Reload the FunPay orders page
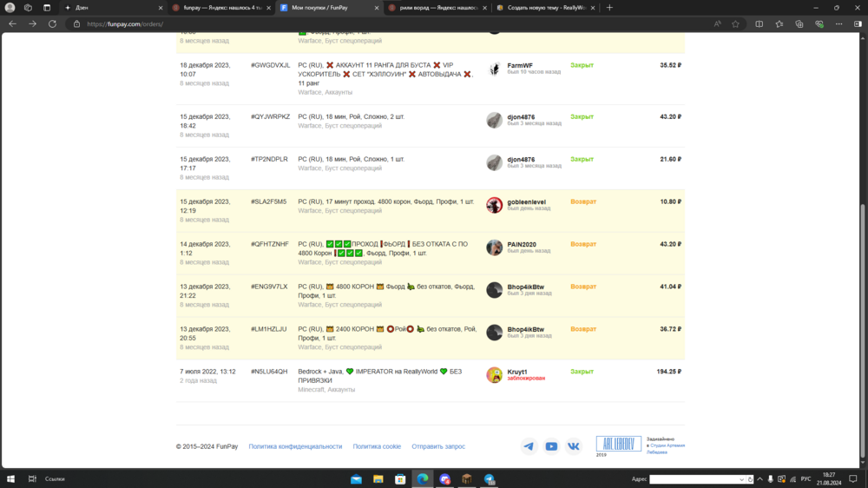Viewport: 868px width, 488px height. point(52,23)
